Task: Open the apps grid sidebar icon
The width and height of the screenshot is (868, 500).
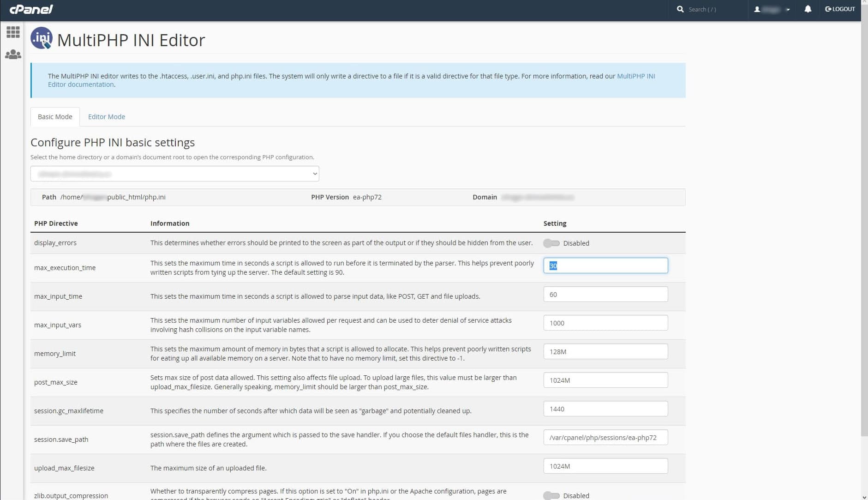Action: 13,32
